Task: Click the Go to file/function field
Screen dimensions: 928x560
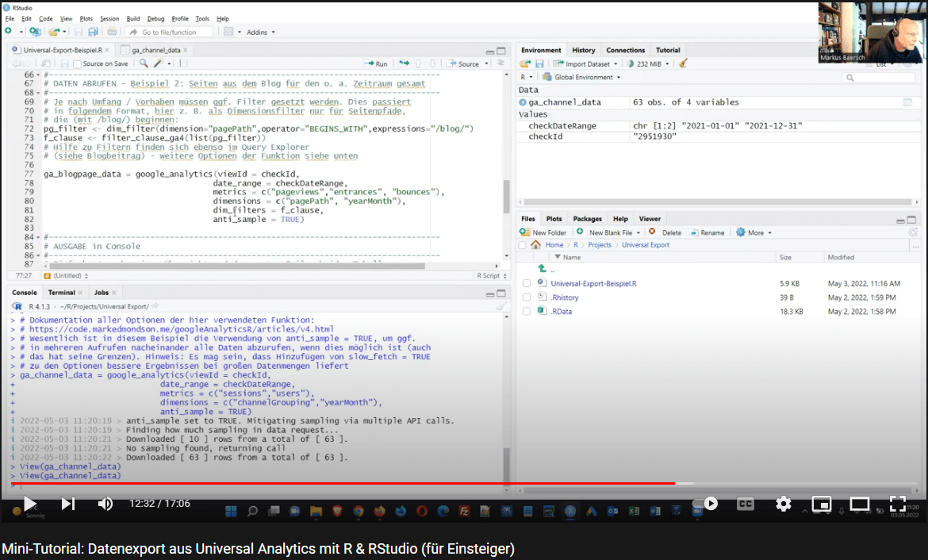Action: tap(169, 32)
